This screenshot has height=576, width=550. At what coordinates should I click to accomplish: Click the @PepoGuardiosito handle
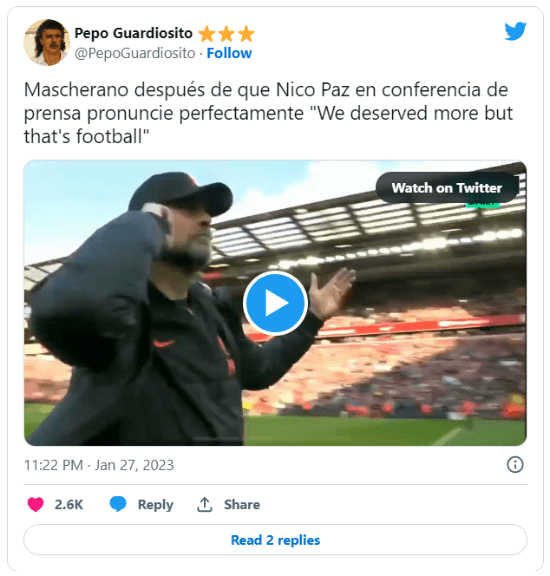tap(134, 53)
